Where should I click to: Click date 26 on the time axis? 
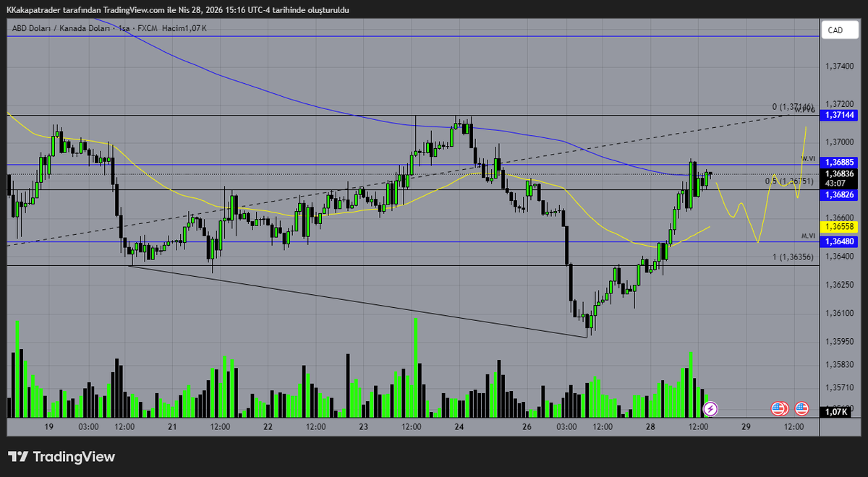[527, 427]
